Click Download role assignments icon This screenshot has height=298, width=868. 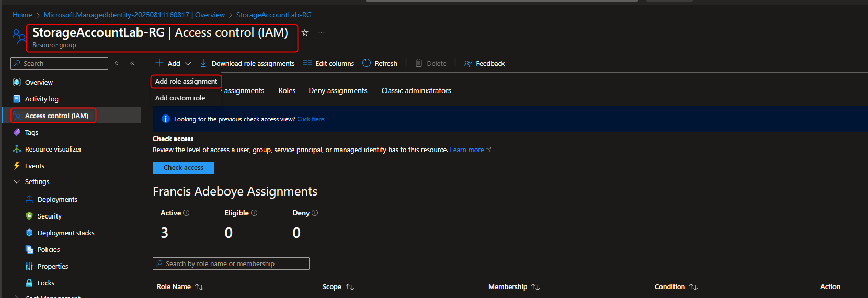click(x=203, y=63)
